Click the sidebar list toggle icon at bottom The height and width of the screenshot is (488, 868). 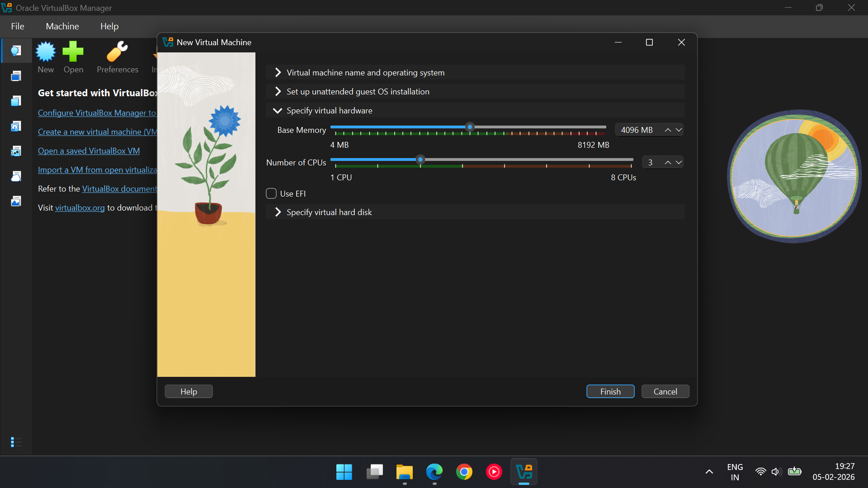pyautogui.click(x=16, y=442)
